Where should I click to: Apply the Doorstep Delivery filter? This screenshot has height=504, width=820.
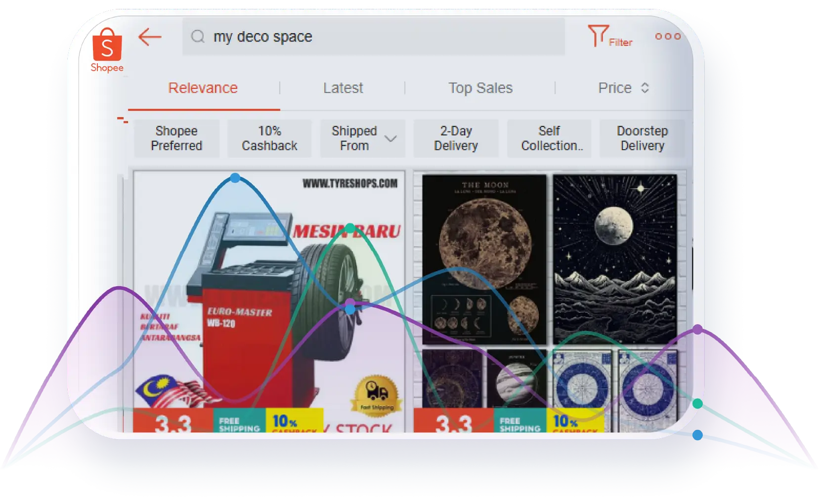click(x=642, y=138)
